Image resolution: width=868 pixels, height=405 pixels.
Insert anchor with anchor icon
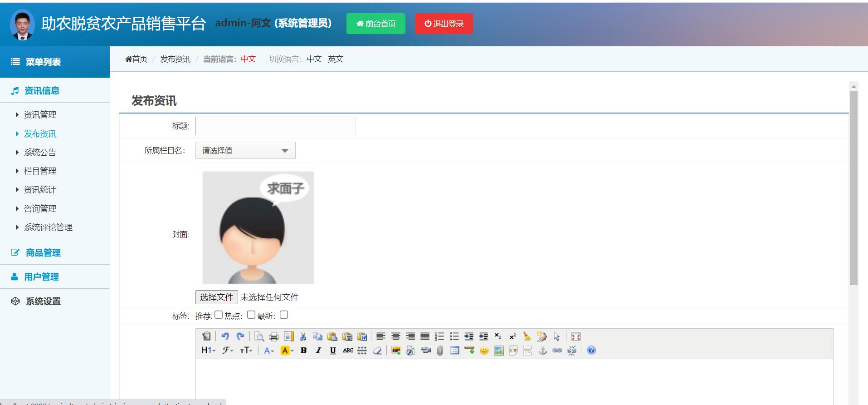542,351
